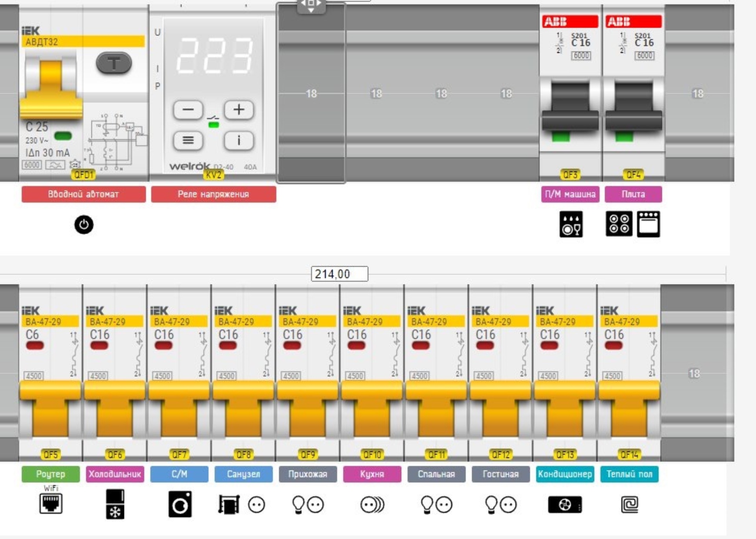Viewport: 756px width, 539px height.
Task: Click the QF4 designation tag
Action: pos(634,175)
